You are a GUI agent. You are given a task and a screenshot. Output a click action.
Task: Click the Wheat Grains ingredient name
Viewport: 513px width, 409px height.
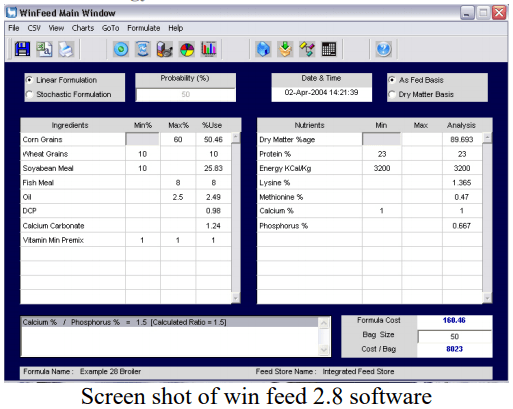pyautogui.click(x=45, y=154)
